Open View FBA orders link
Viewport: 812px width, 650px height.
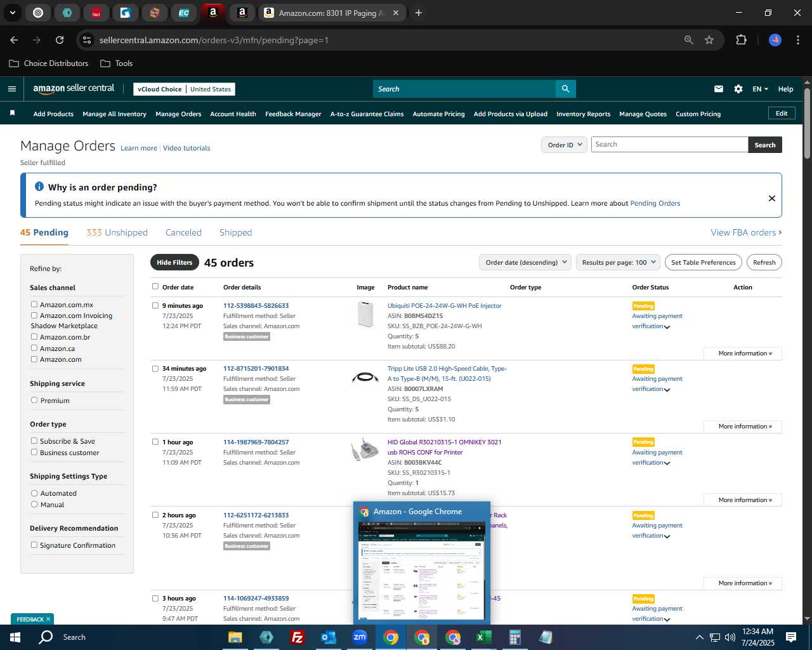(x=746, y=232)
